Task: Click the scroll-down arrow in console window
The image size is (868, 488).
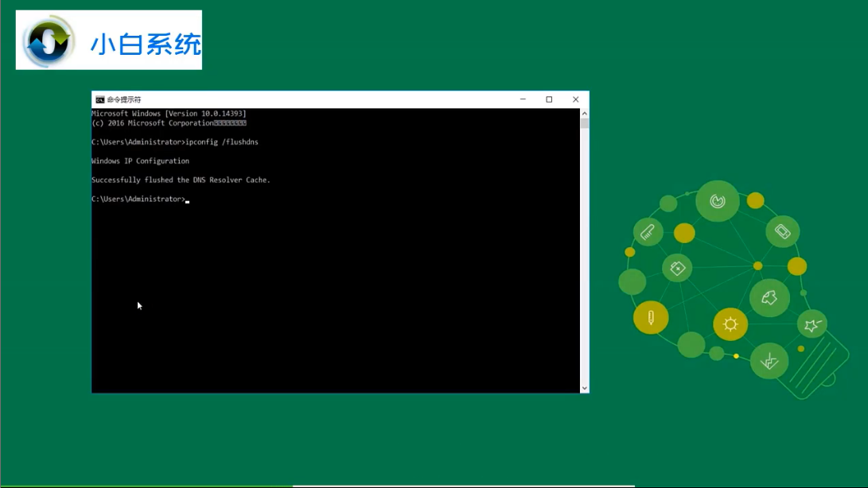Action: tap(585, 389)
